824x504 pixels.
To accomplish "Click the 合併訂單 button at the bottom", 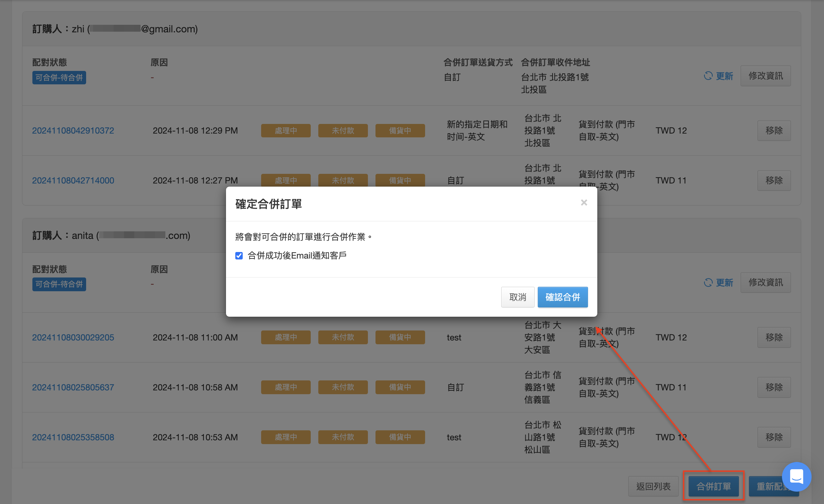I will click(x=713, y=486).
